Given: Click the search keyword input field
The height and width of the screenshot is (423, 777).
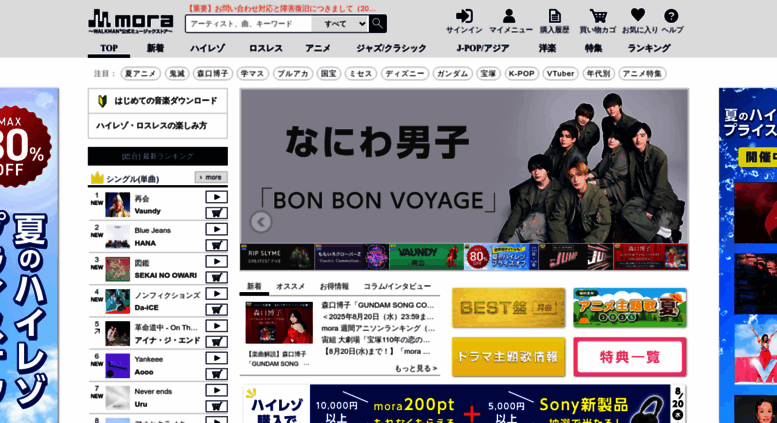Looking at the screenshot, I should pos(249,24).
